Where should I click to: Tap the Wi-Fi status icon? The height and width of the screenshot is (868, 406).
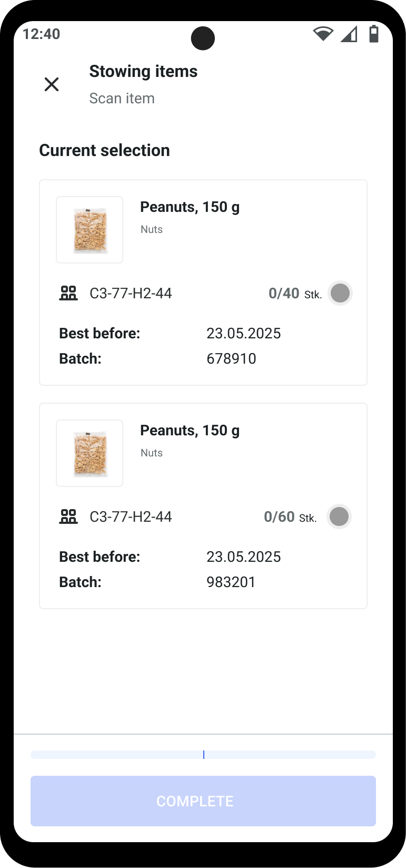[x=323, y=34]
